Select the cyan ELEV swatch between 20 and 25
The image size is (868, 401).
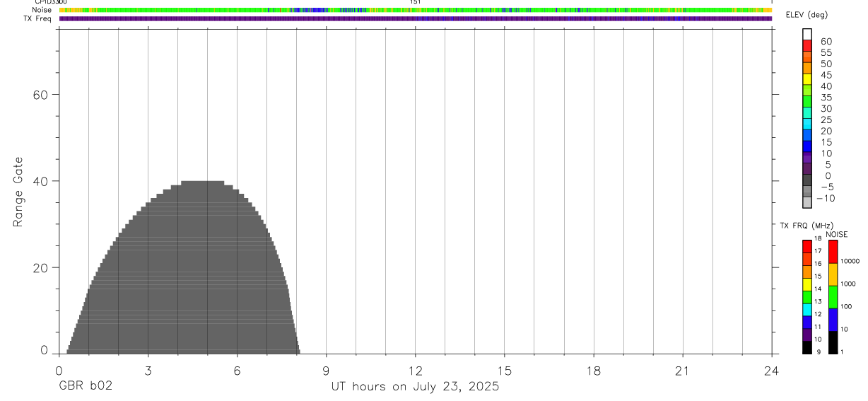tap(807, 124)
